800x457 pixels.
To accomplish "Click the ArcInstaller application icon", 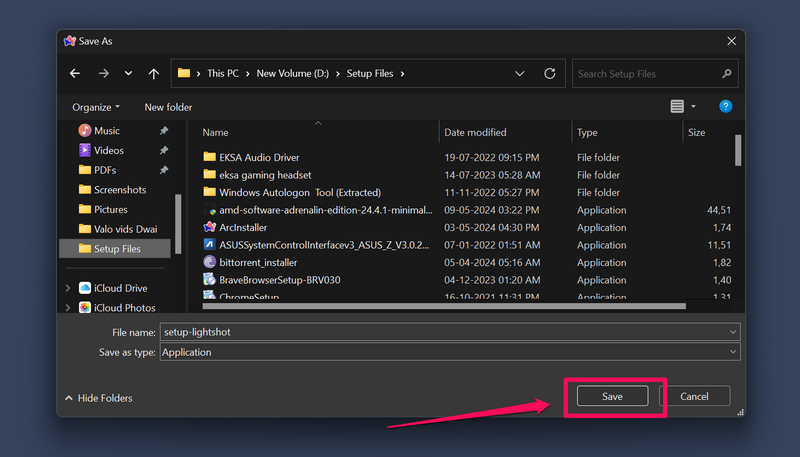I will click(x=210, y=227).
